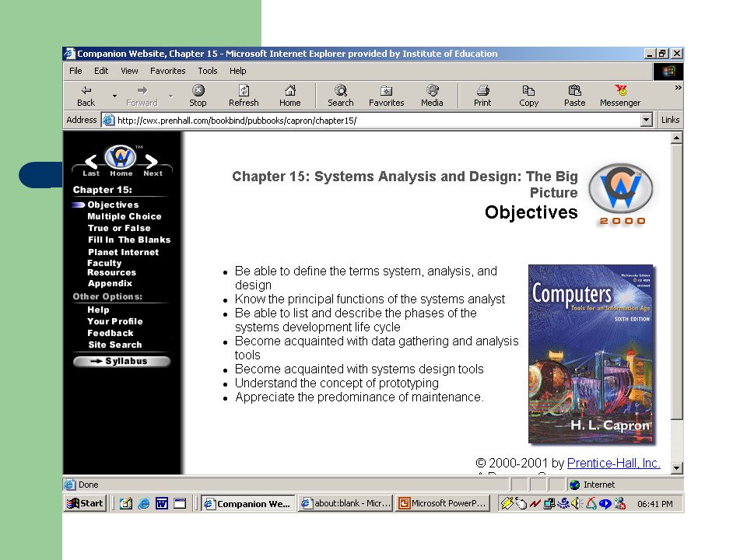
Task: Click the CW Home logo in sidebar
Action: click(121, 157)
